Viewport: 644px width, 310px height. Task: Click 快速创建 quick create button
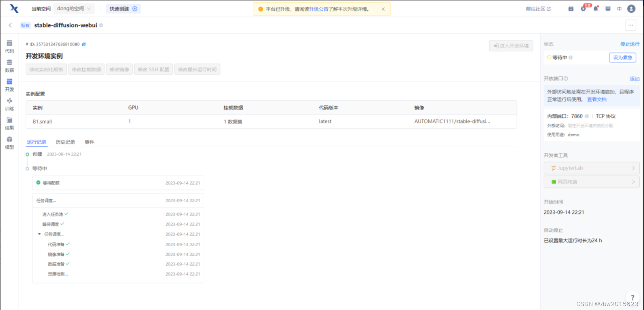(x=123, y=9)
